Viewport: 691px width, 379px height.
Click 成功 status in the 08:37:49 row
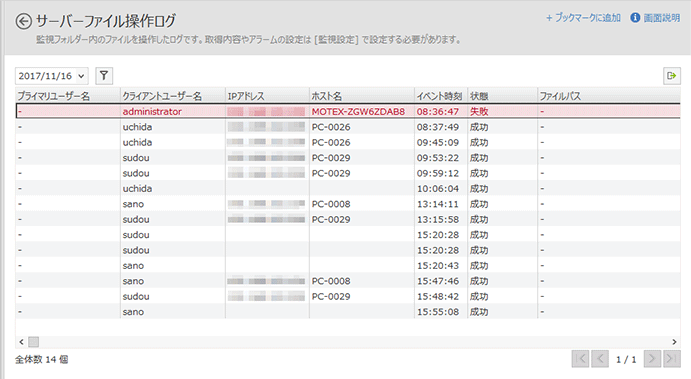(479, 127)
